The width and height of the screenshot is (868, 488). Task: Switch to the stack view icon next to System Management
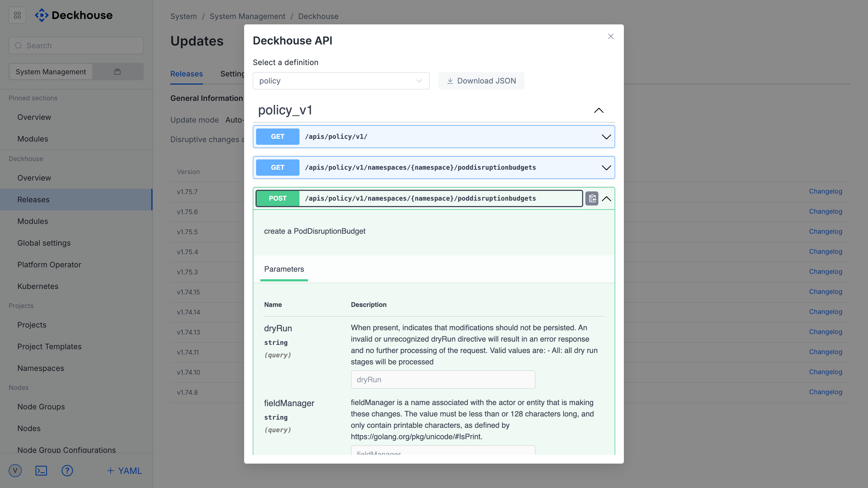tap(117, 72)
